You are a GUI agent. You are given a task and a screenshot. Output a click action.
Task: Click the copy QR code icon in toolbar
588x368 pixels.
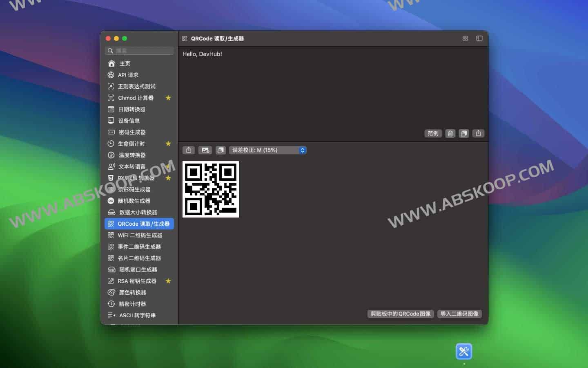coord(221,150)
